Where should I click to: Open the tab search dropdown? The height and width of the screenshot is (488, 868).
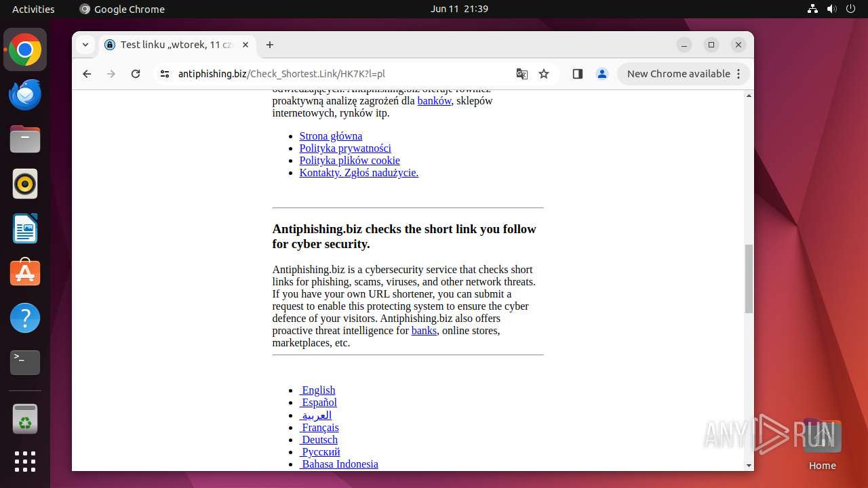coord(85,45)
